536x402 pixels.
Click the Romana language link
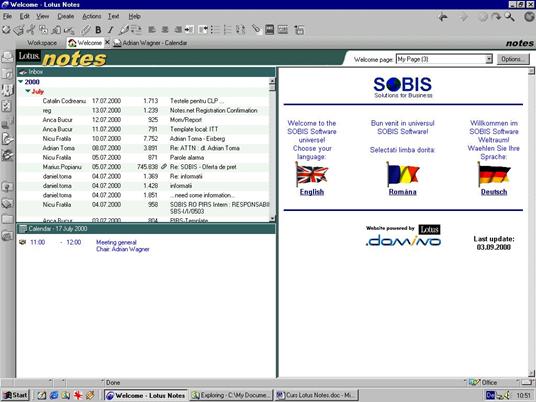coord(402,192)
